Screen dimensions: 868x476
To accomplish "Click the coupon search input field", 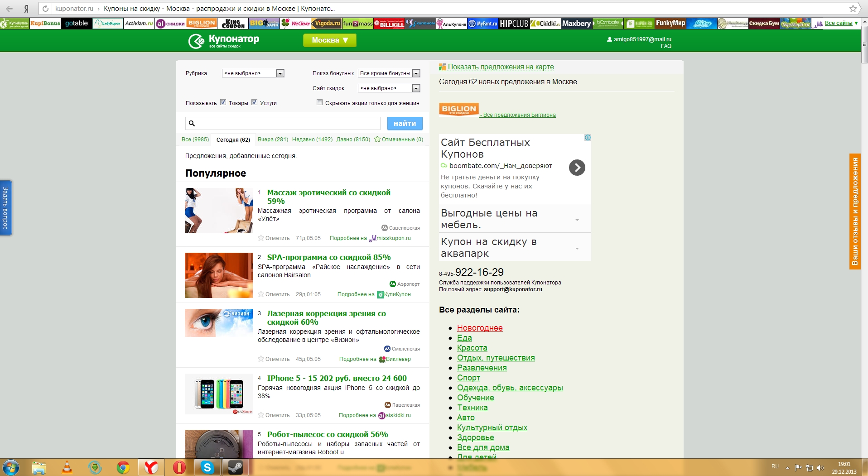I will [283, 124].
